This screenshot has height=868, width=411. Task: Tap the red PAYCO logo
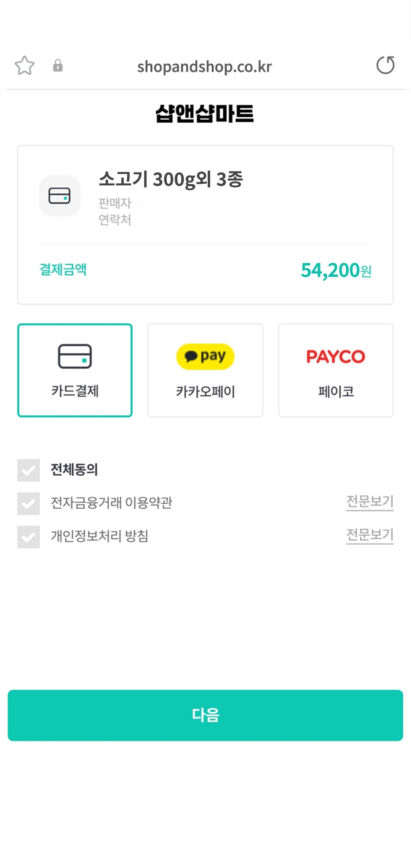coord(336,356)
